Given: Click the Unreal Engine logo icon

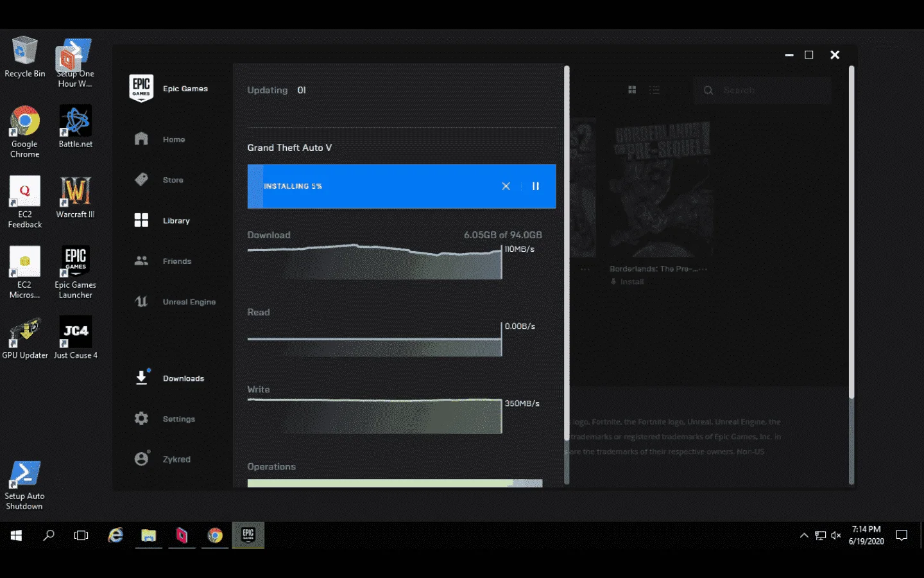Looking at the screenshot, I should [x=141, y=301].
